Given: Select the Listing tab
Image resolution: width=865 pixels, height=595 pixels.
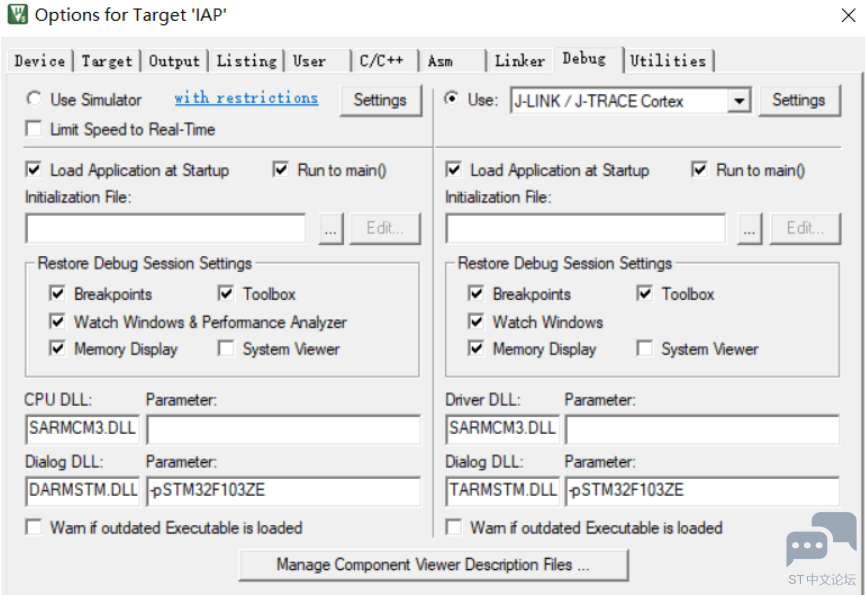Looking at the screenshot, I should point(246,61).
